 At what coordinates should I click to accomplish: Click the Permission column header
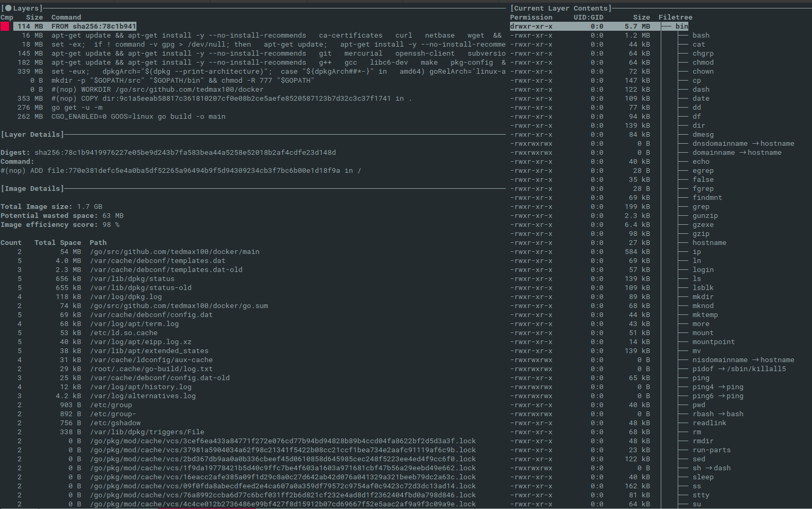click(531, 17)
